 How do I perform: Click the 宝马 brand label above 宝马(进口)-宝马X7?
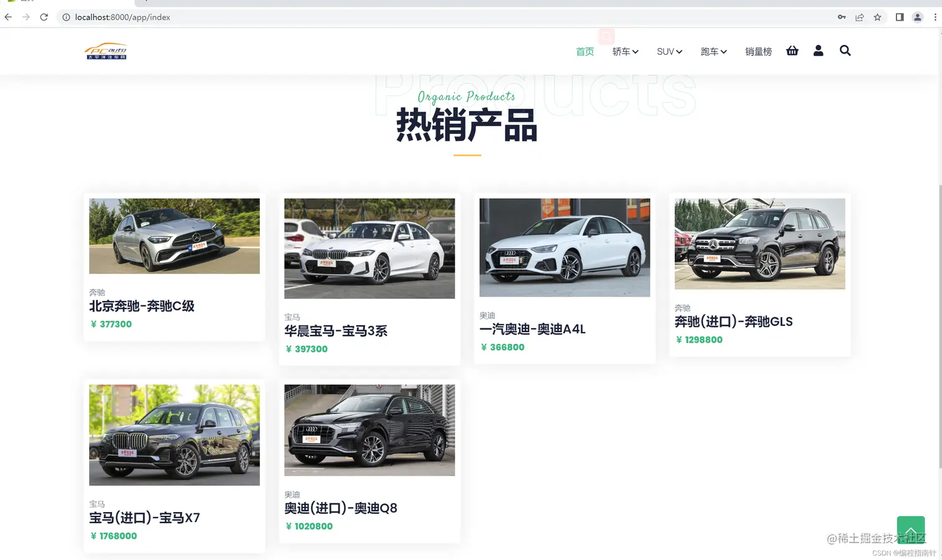97,504
